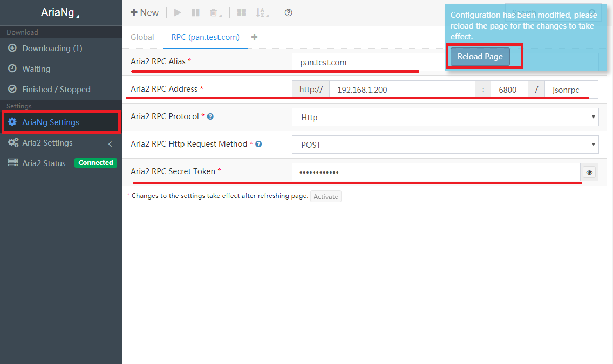Click the 'Aria2 RPC Alias' label

[158, 61]
